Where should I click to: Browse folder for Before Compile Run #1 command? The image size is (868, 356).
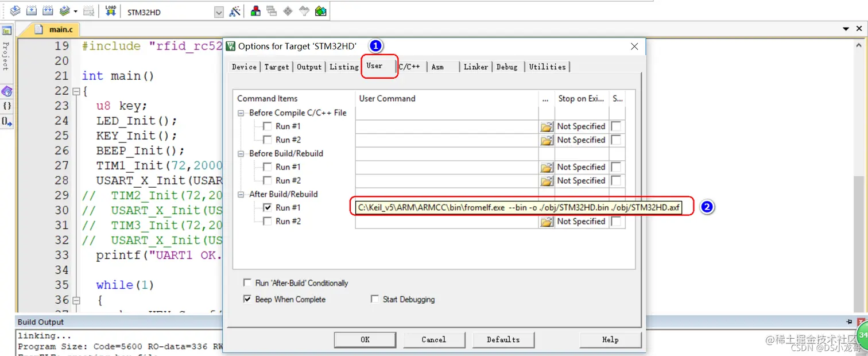pos(547,126)
